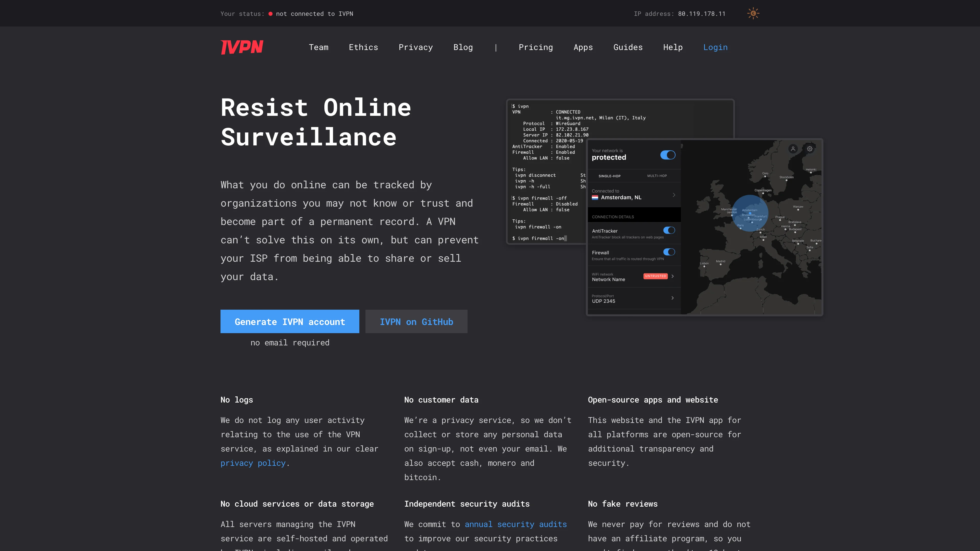
Task: Click the Oslo location dot on the map
Action: (x=765, y=176)
